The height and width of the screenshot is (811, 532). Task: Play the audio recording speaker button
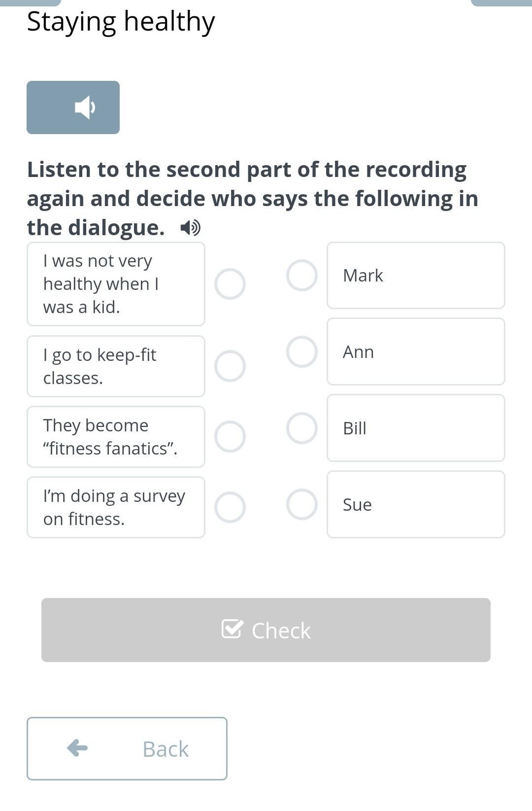[73, 107]
